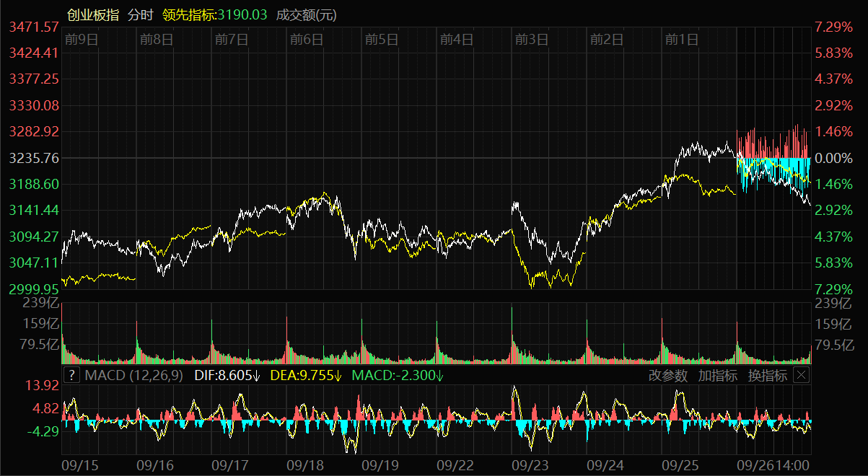Viewport: 868px width, 476px height.
Task: Select the 前8日 day marker
Action: [156, 40]
